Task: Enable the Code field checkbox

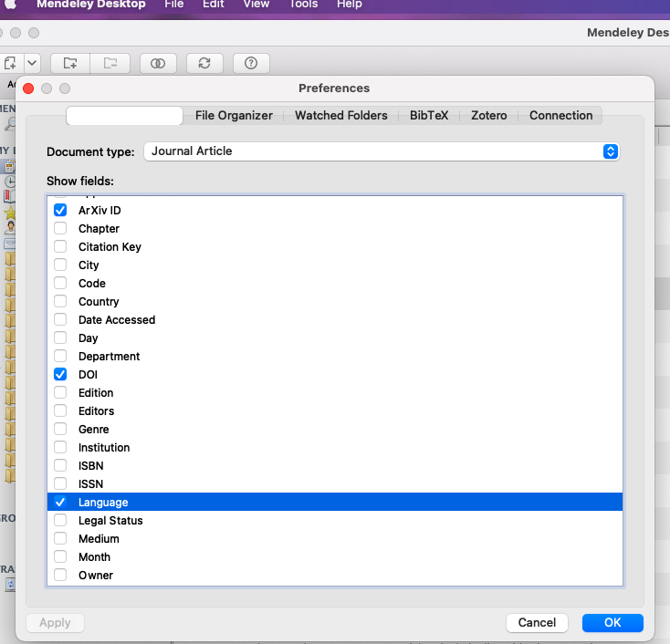Action: (x=60, y=283)
